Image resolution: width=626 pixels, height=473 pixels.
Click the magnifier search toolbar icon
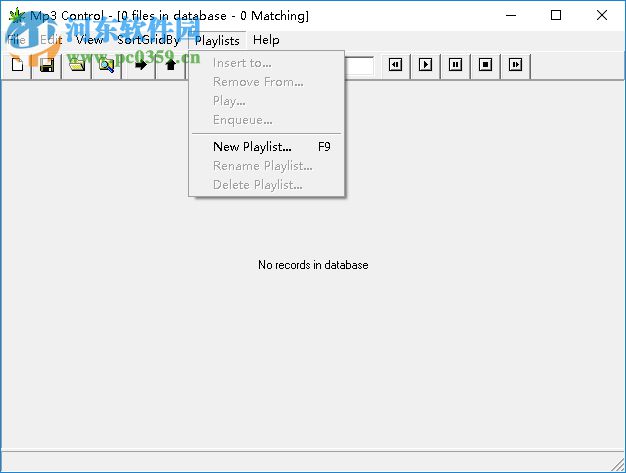coord(107,65)
